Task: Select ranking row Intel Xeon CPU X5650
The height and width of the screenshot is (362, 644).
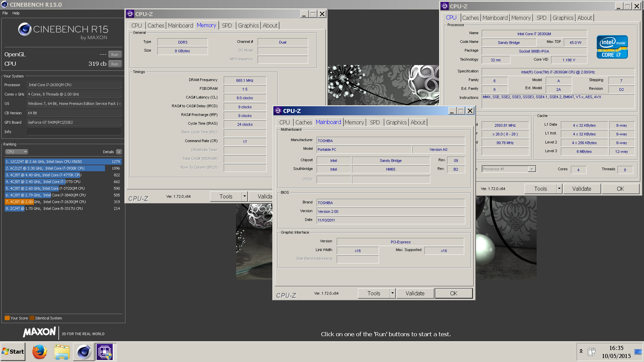Action: (x=63, y=162)
